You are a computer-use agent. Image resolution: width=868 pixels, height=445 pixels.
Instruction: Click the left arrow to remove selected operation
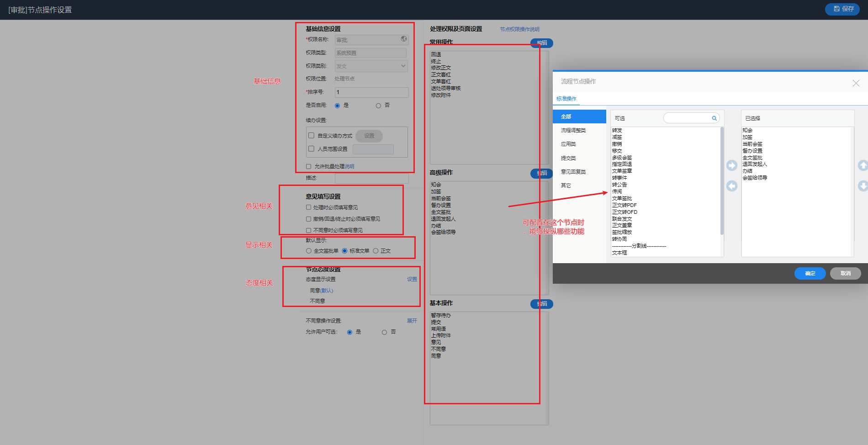click(x=731, y=186)
